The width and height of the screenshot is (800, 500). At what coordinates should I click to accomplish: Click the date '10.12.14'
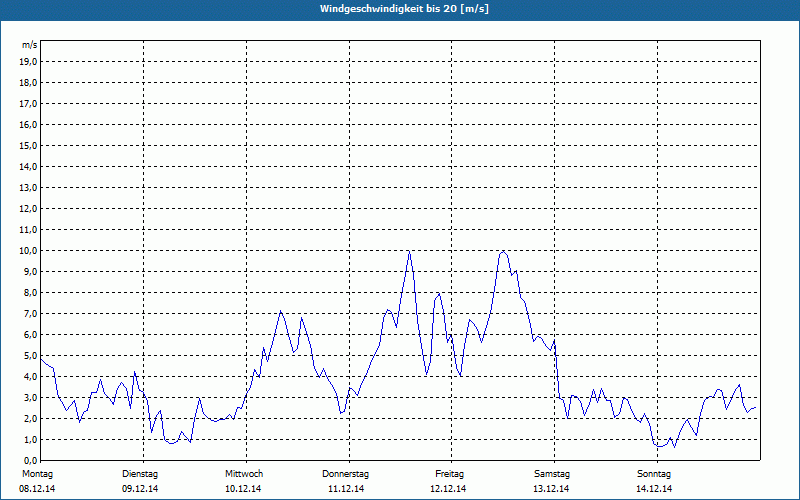pyautogui.click(x=243, y=489)
